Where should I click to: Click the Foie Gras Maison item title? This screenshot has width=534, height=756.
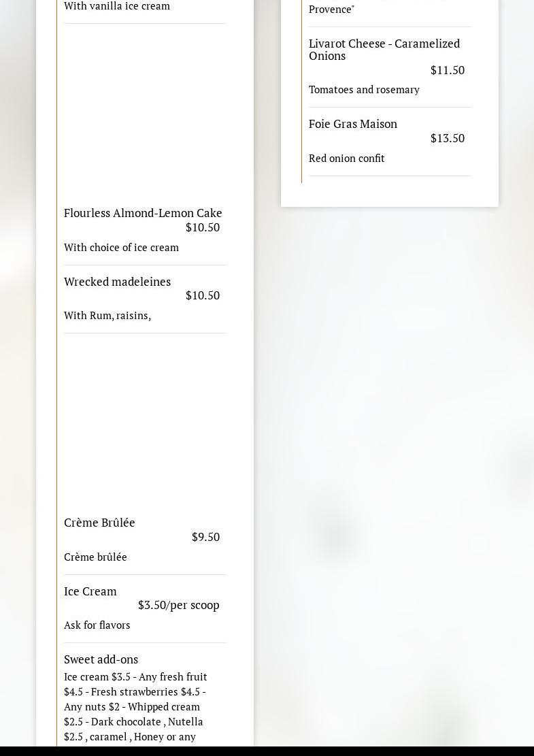click(353, 124)
